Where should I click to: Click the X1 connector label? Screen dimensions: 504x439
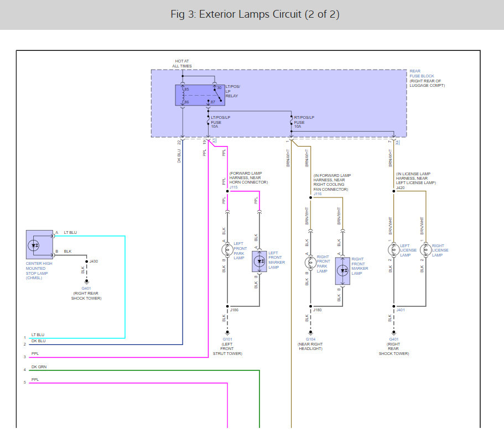[x=215, y=141]
